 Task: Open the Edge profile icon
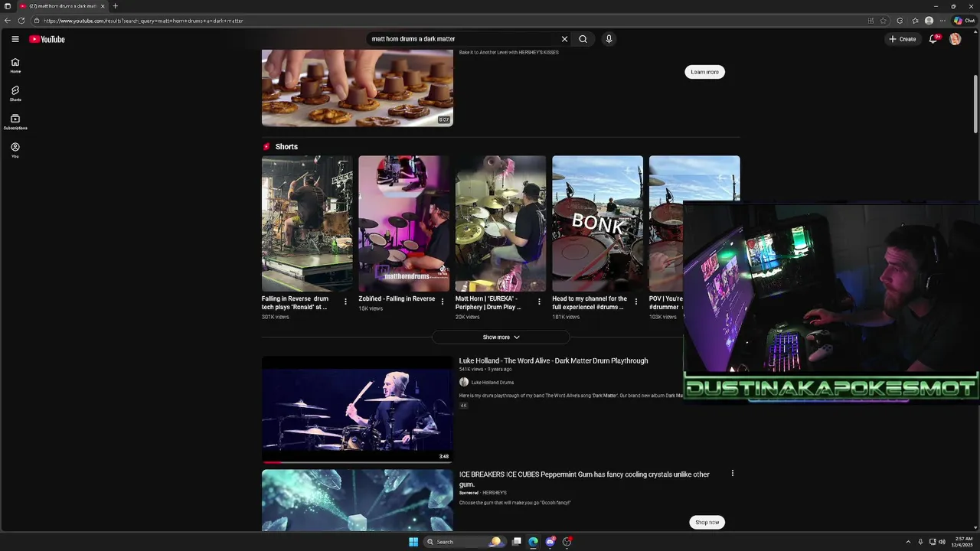tap(929, 21)
